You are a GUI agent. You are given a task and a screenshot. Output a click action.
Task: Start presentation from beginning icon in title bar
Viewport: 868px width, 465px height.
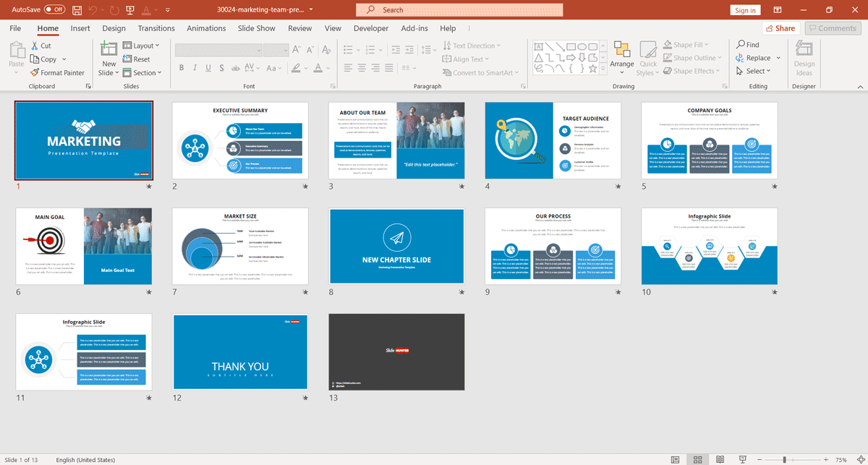129,10
